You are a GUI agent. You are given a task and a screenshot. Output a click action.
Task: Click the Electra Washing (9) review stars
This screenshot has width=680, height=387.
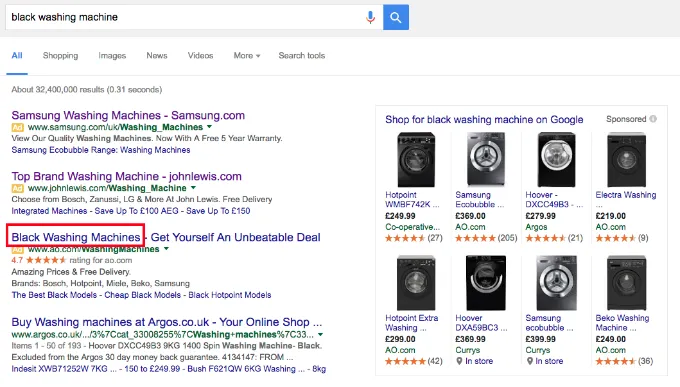(x=616, y=238)
